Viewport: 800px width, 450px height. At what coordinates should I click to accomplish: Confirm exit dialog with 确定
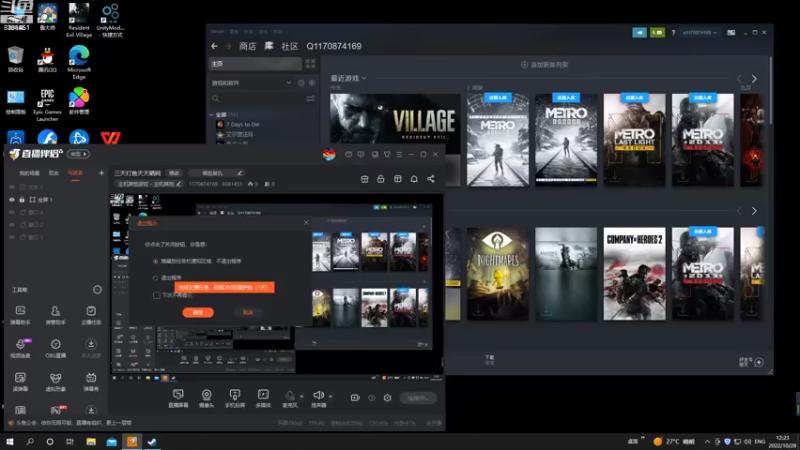coord(198,312)
